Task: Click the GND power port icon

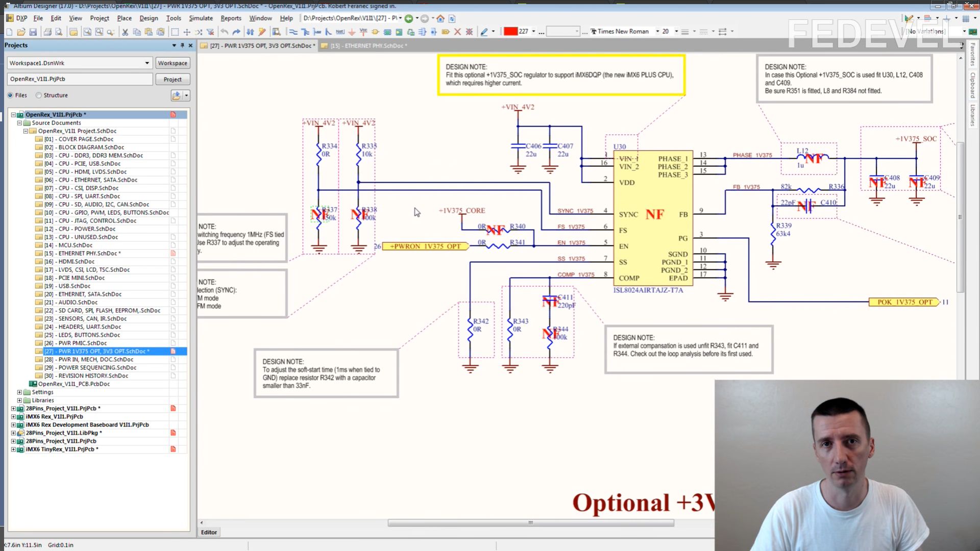Action: tap(352, 32)
